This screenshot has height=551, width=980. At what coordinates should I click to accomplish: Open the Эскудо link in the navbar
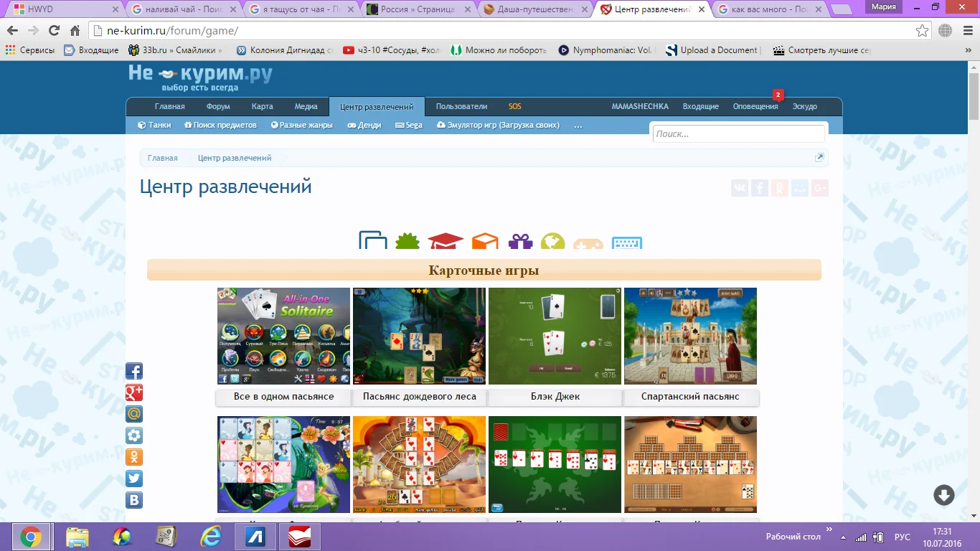[x=805, y=106]
